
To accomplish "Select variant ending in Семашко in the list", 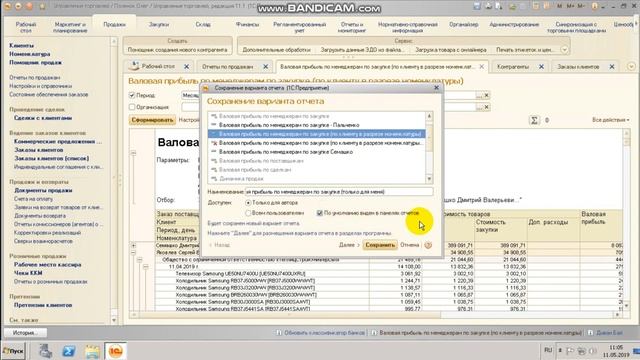I will (317, 152).
